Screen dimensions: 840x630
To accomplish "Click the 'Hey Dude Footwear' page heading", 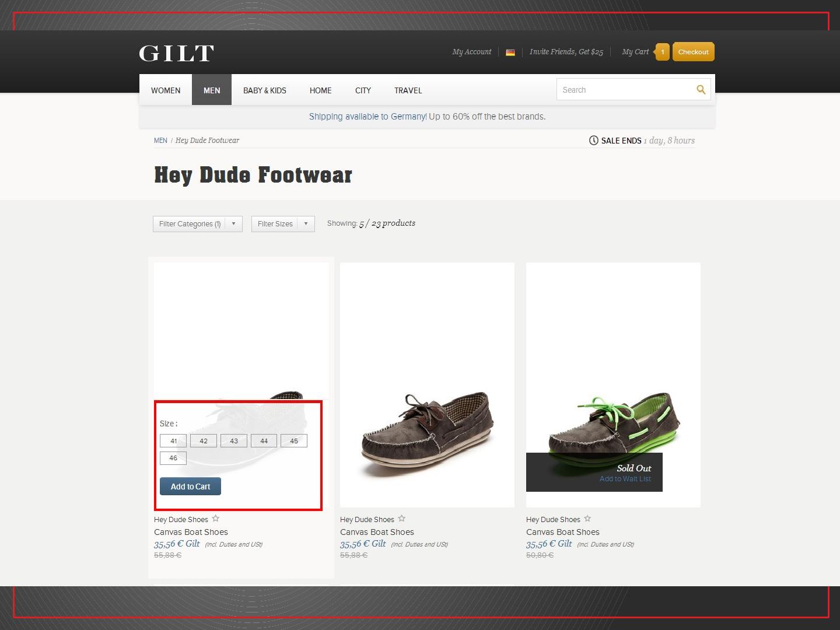I will (x=253, y=175).
